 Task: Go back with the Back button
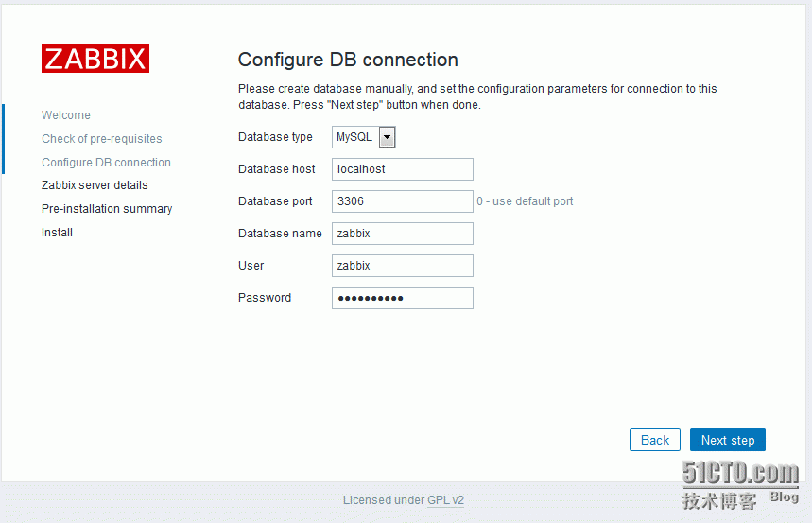coord(654,440)
